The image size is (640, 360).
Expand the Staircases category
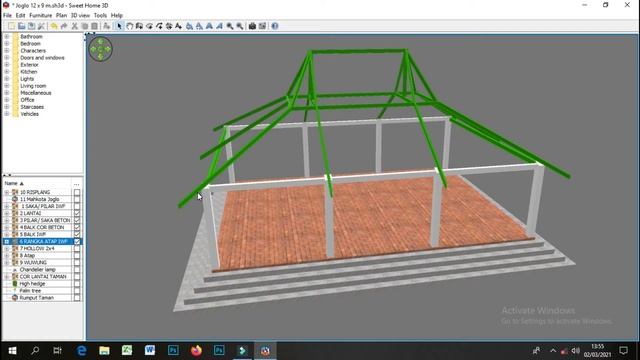coord(7,107)
